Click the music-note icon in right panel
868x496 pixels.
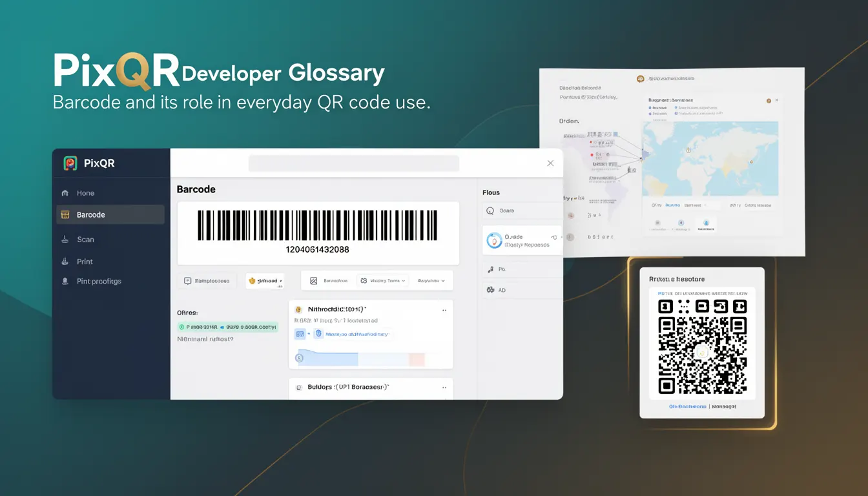tap(490, 269)
